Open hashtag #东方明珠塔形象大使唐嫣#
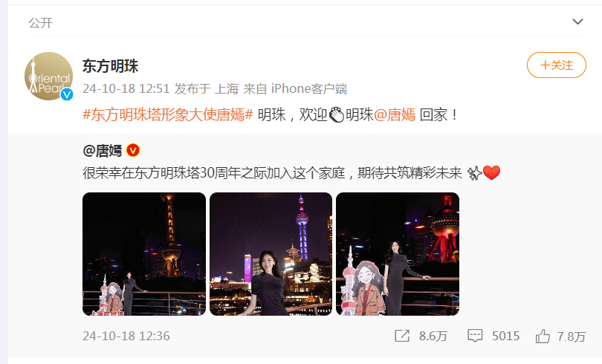Viewport: 602px width, 364px height. (168, 114)
